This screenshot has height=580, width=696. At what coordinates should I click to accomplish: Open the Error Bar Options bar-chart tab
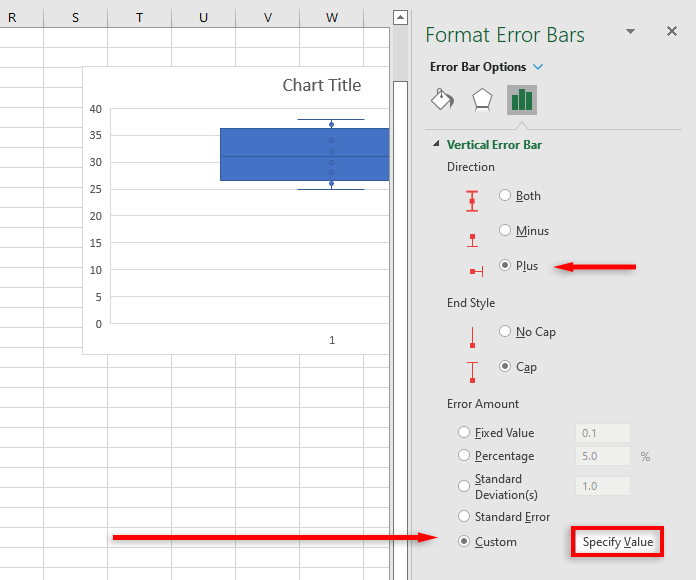click(x=522, y=100)
